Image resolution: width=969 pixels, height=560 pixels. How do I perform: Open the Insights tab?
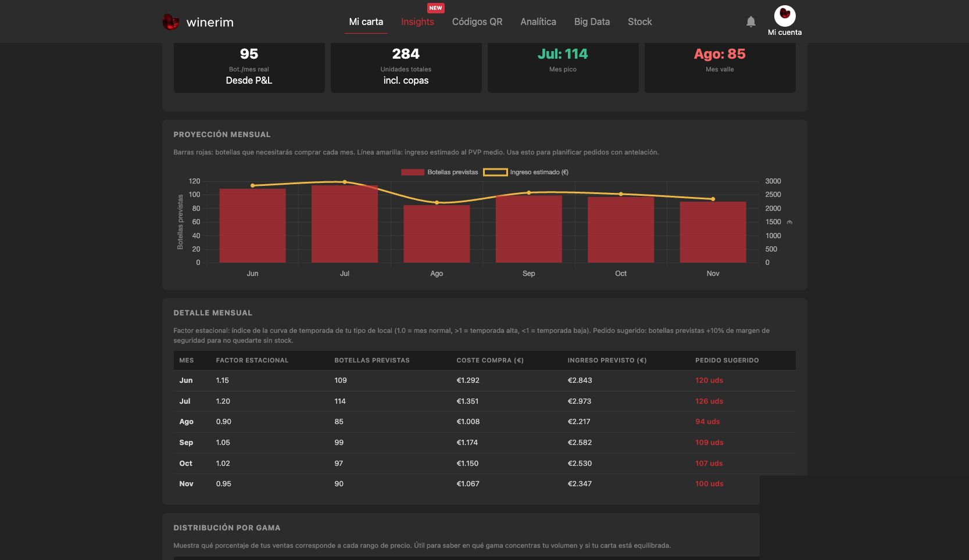coord(417,22)
